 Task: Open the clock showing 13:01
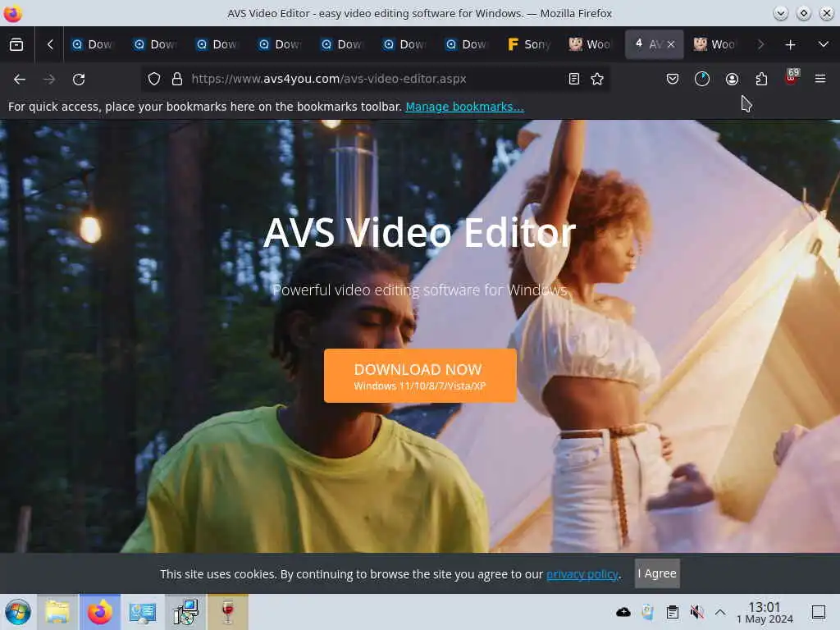[765, 612]
